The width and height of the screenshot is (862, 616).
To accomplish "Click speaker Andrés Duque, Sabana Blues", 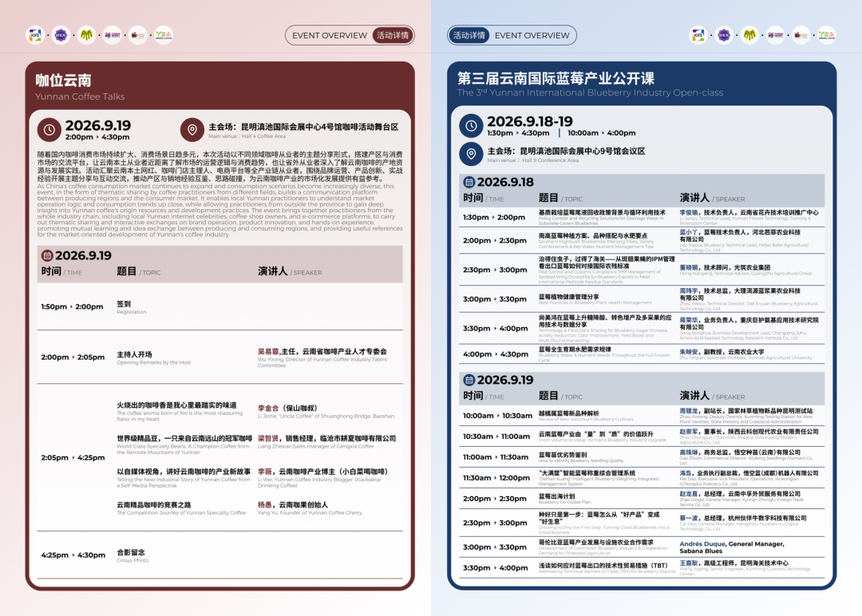I will [x=732, y=547].
